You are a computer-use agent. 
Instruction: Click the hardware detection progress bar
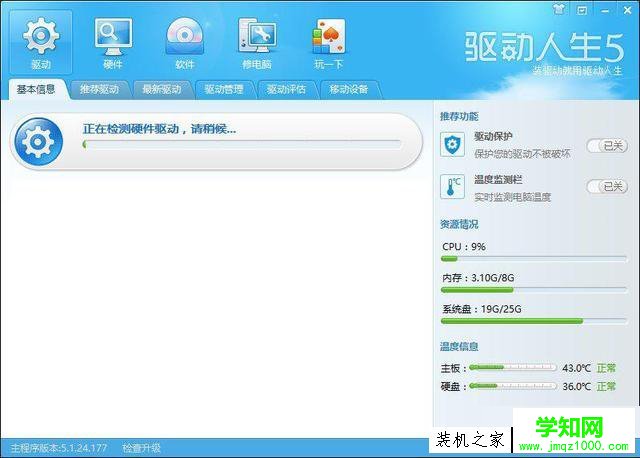pos(242,144)
